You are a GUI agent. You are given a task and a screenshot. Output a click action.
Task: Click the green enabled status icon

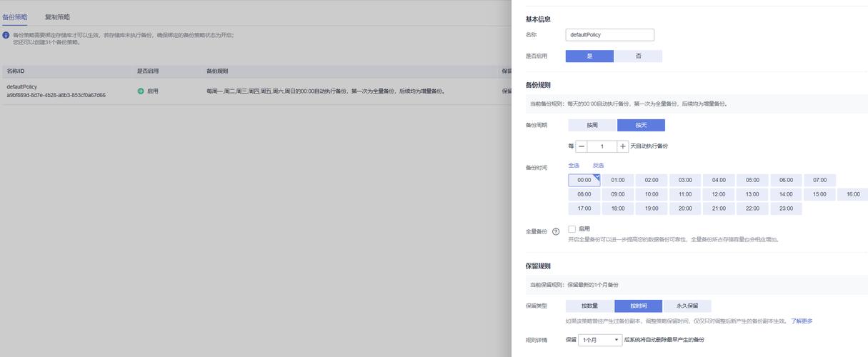141,91
